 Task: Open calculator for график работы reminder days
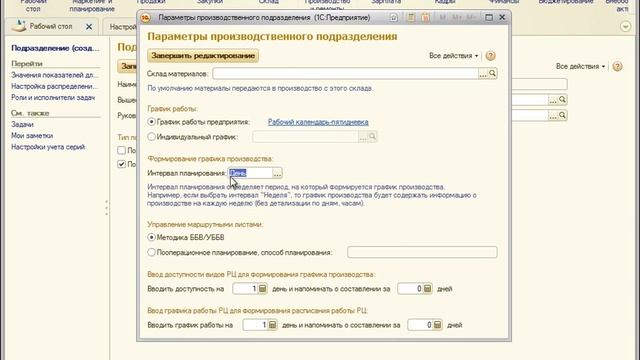438,325
